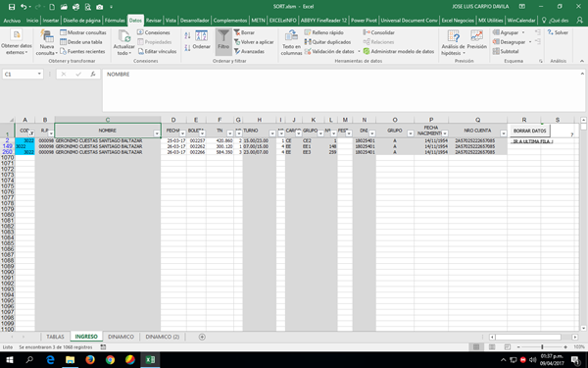Open Fuentes recientes

82,51
